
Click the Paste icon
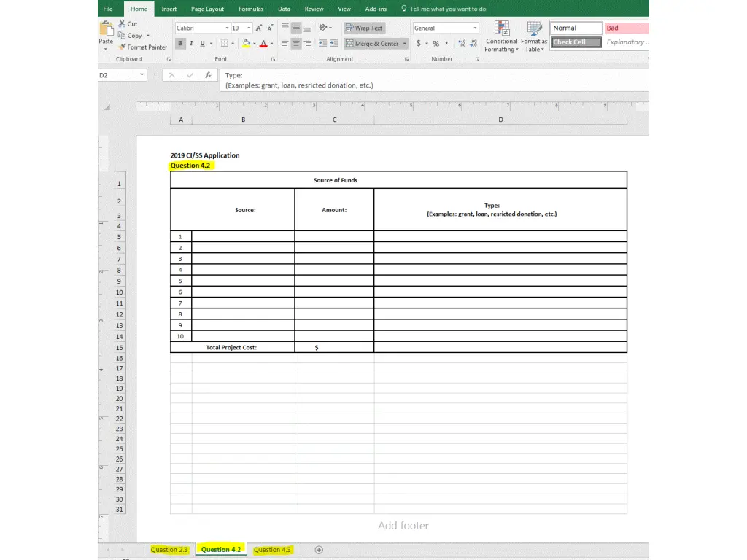click(x=106, y=29)
